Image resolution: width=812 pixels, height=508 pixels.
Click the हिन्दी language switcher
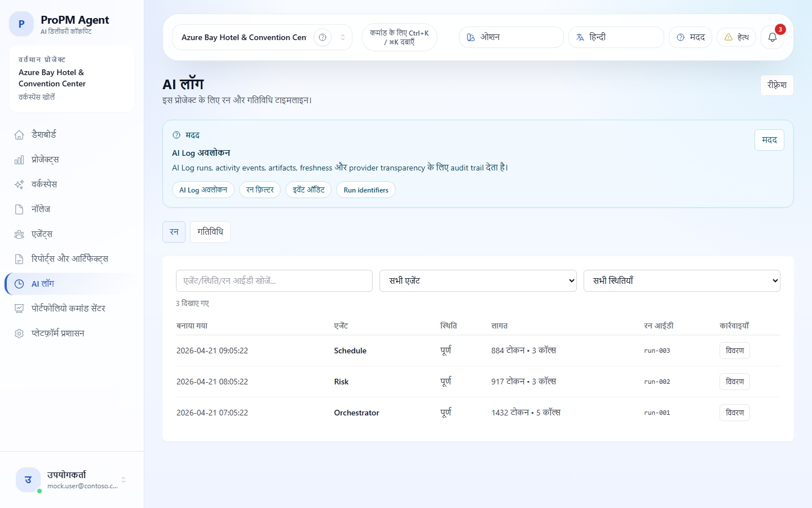[x=616, y=37]
